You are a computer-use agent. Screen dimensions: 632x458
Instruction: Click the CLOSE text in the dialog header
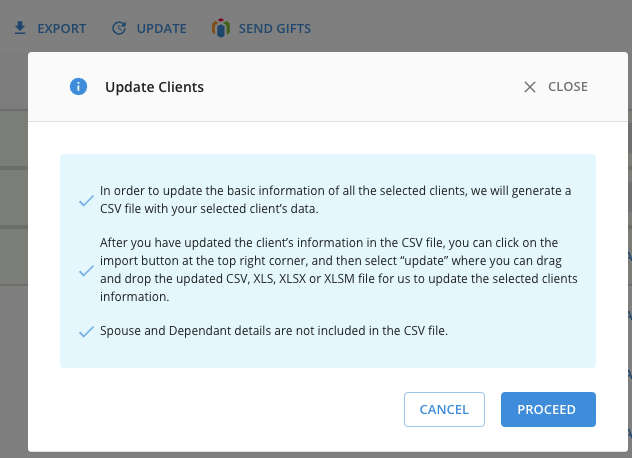click(x=568, y=87)
